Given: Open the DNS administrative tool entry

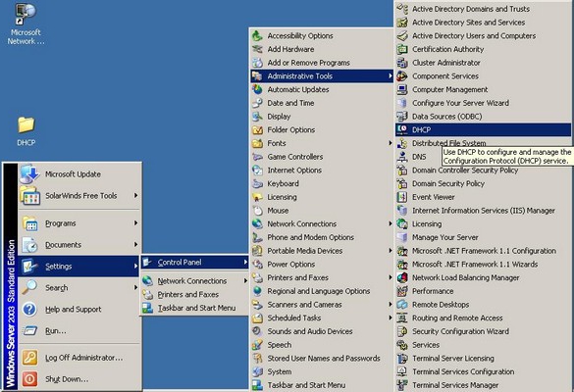Looking at the screenshot, I should 418,157.
